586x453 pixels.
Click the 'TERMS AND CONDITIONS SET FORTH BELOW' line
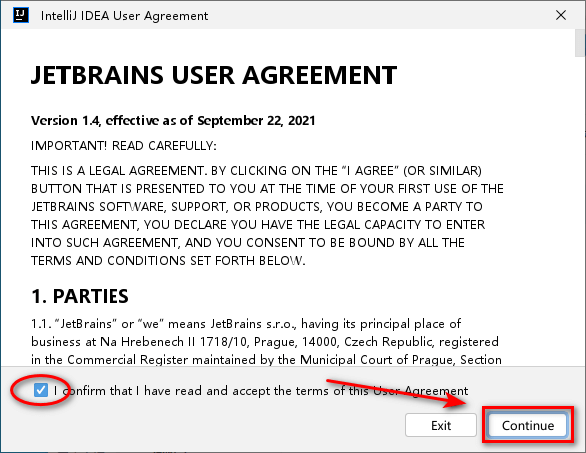click(x=168, y=260)
